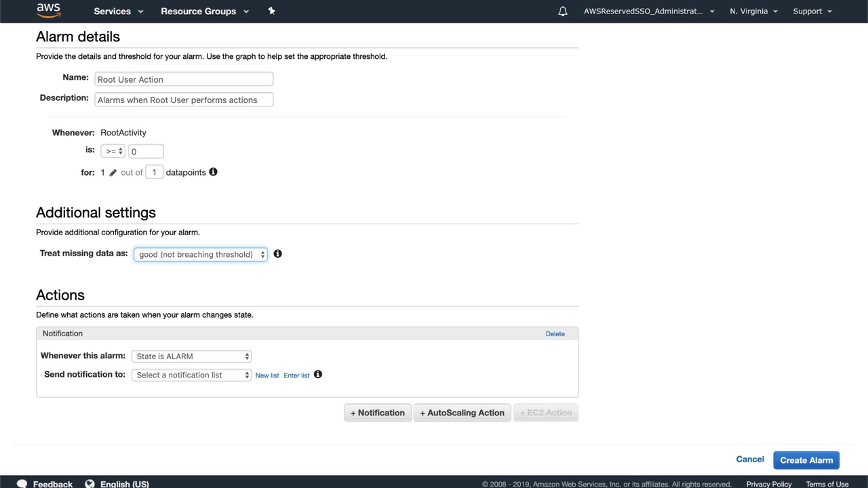
Task: Open the notifications bell
Action: pyautogui.click(x=563, y=12)
